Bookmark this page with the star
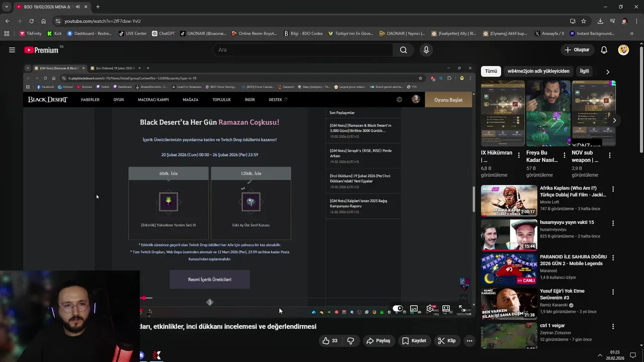The height and width of the screenshot is (362, 644). (584, 21)
